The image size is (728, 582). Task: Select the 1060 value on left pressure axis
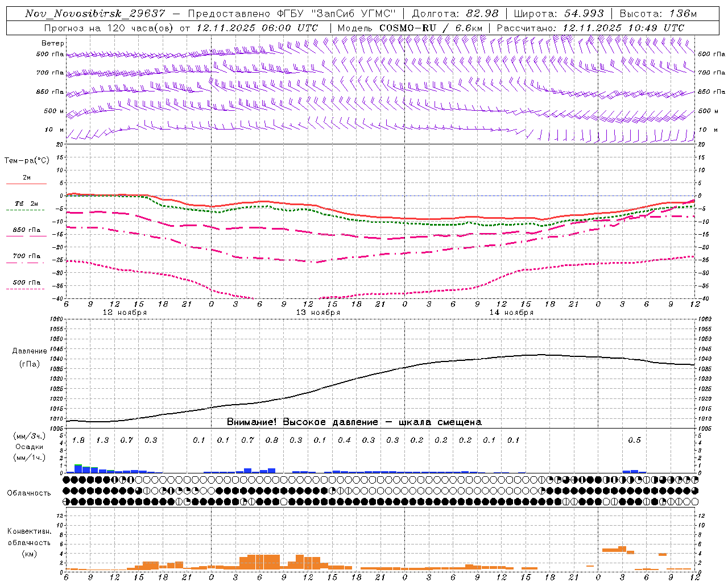[x=56, y=319]
